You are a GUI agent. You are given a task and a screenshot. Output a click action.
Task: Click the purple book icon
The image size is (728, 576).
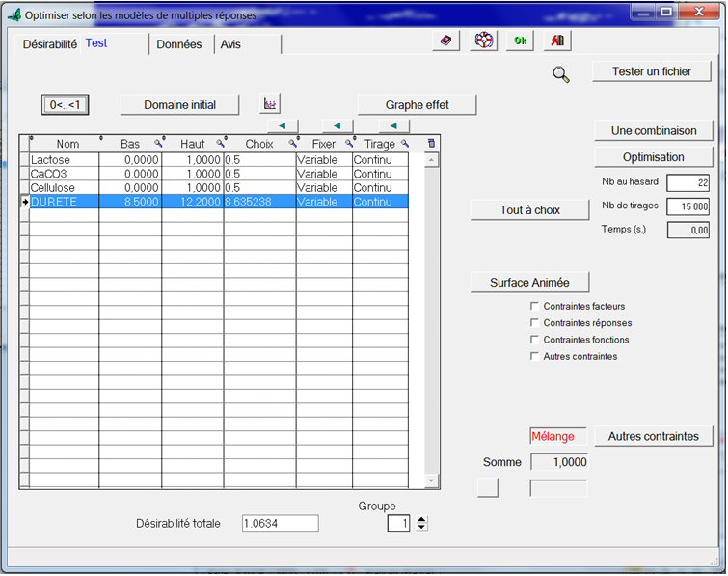[x=446, y=41]
